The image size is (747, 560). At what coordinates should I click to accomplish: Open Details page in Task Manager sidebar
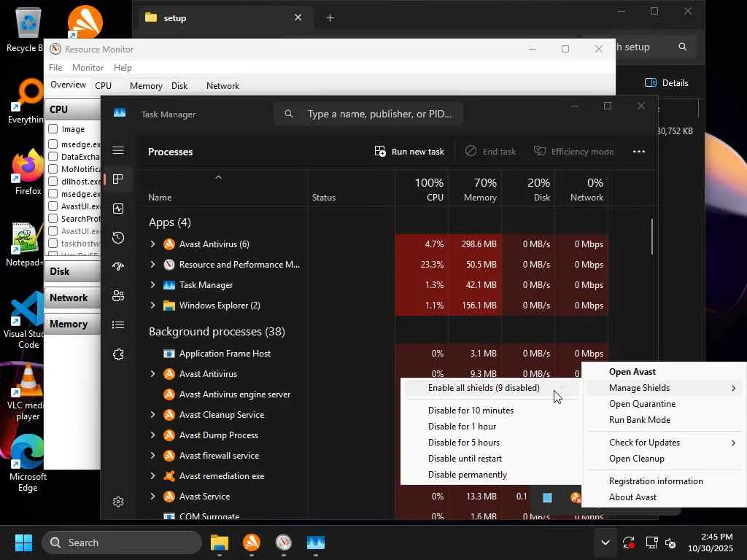pos(118,324)
